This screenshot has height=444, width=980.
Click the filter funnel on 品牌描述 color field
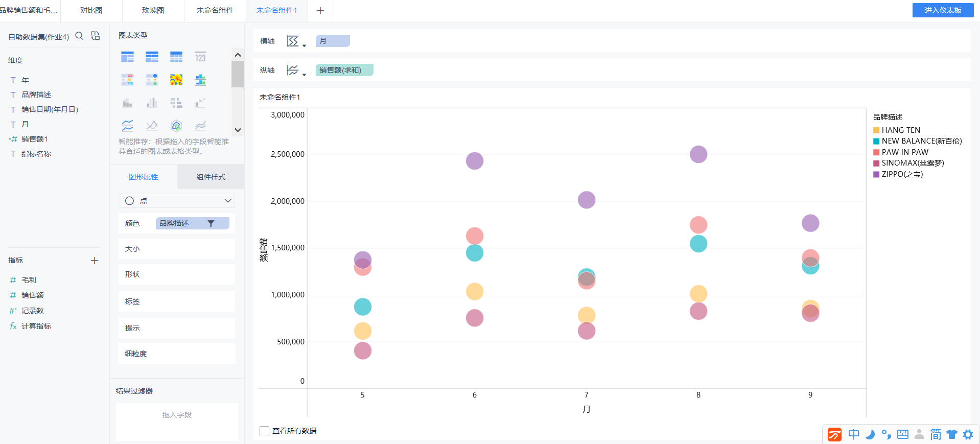[211, 224]
